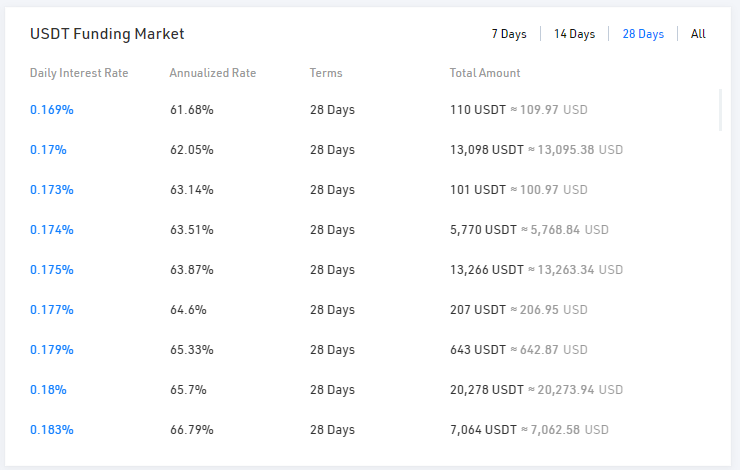Show All terms in funding market
The height and width of the screenshot is (470, 740).
click(x=698, y=34)
